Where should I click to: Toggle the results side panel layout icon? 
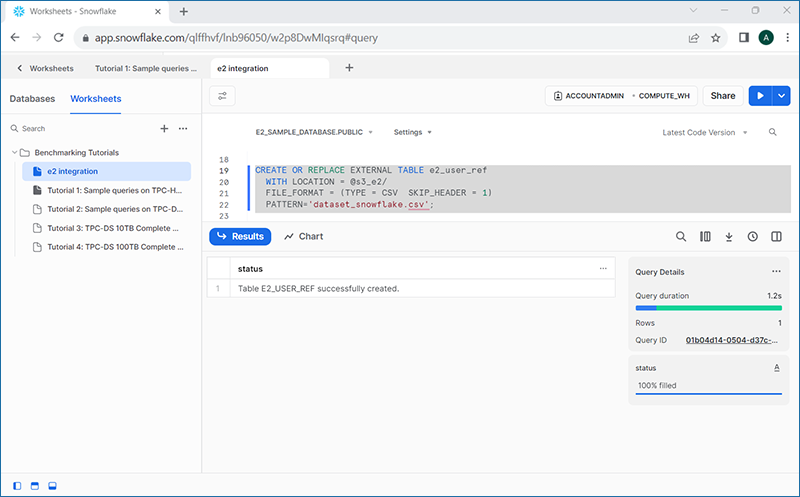pos(776,236)
